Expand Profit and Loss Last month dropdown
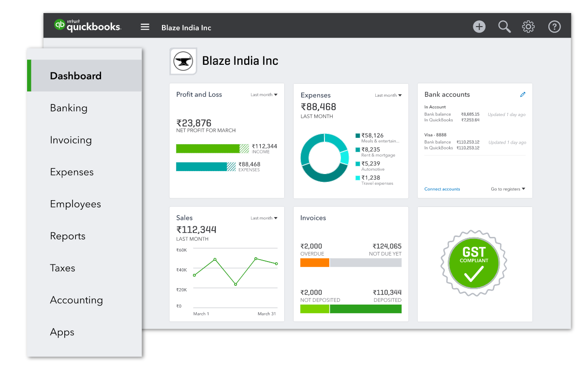The image size is (588, 366). (x=264, y=95)
